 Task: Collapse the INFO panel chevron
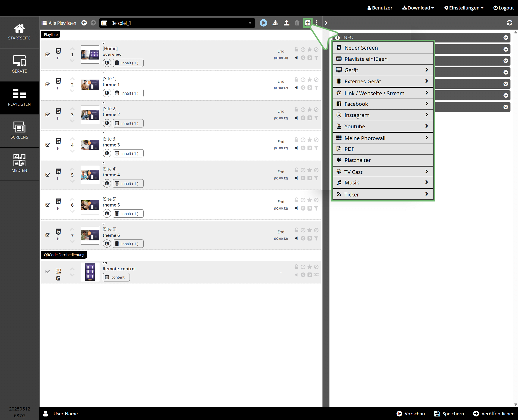pyautogui.click(x=506, y=38)
